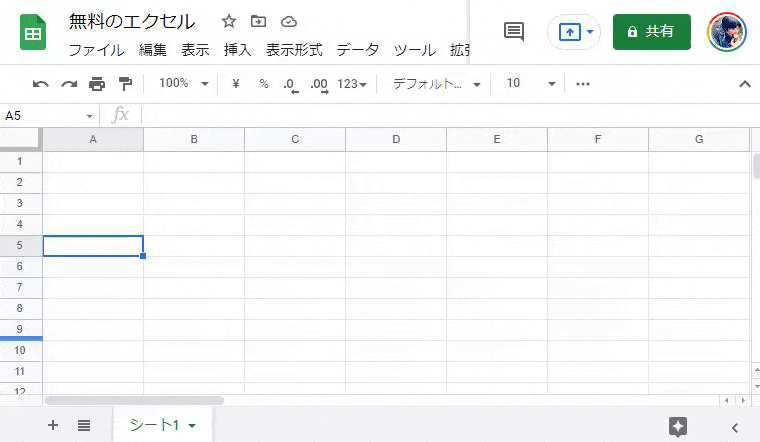The height and width of the screenshot is (442, 760).
Task: Collapse the toolbar with the up chevron
Action: pos(744,84)
